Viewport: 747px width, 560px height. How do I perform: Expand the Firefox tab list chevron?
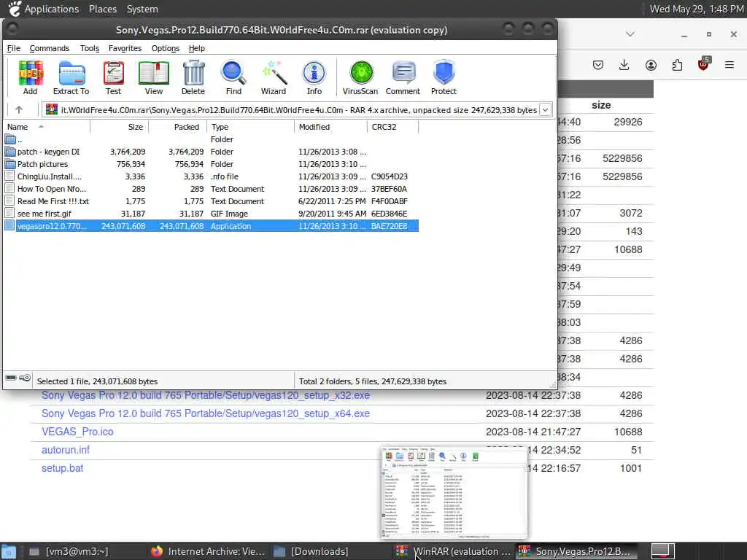[630, 34]
